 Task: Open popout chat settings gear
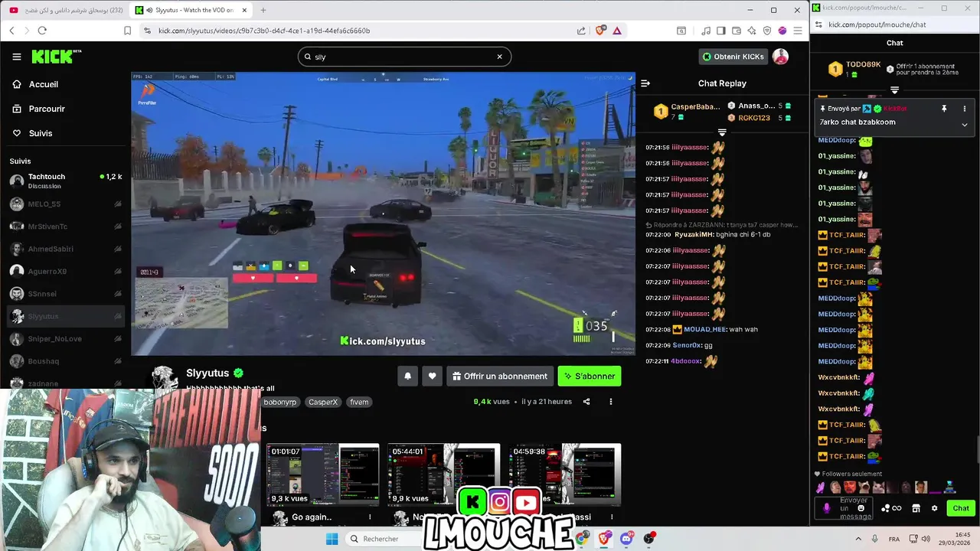pos(934,508)
